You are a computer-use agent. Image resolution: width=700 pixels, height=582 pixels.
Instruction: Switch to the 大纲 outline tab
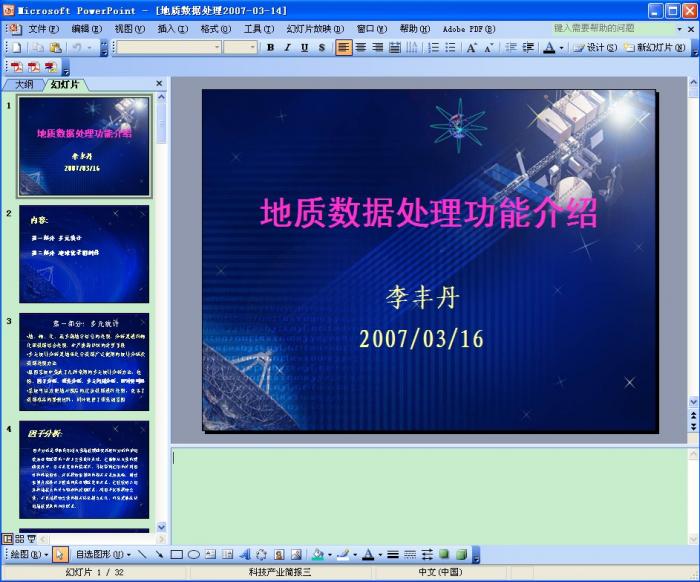click(24, 84)
